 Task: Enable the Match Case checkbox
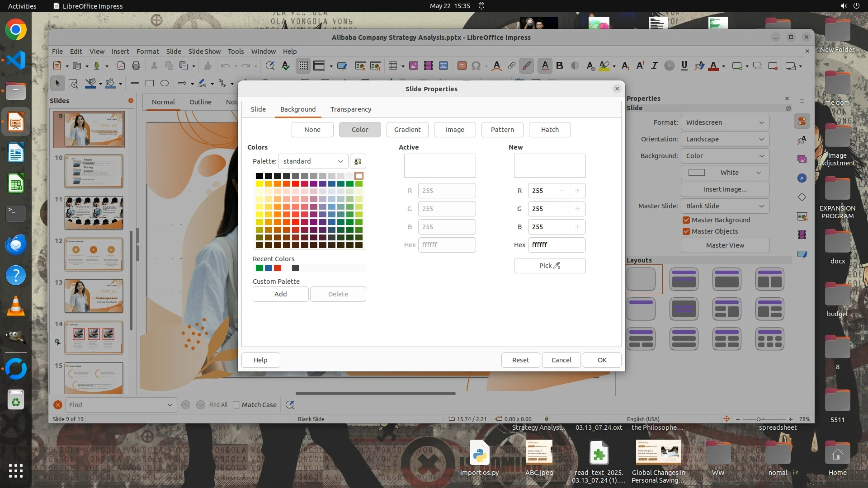point(236,405)
